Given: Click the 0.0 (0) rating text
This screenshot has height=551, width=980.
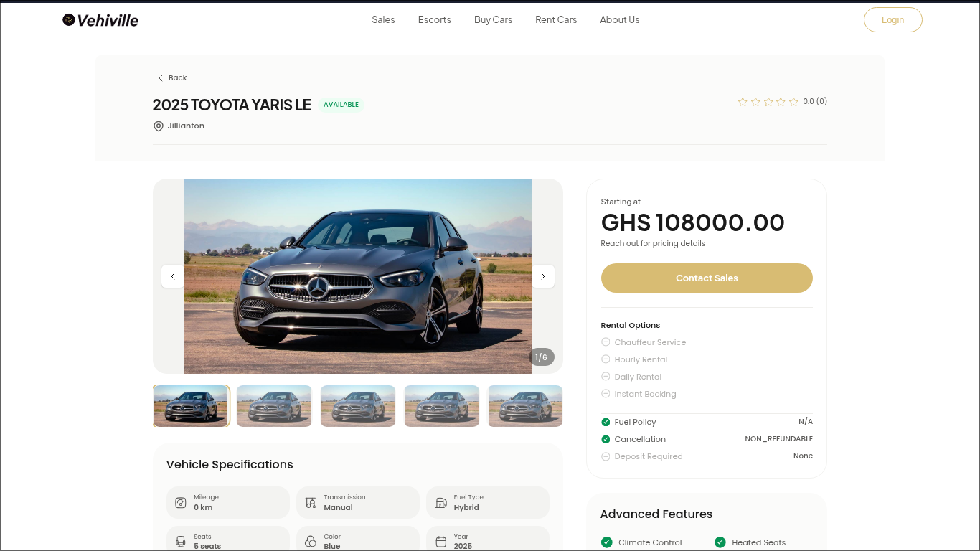Looking at the screenshot, I should click(815, 102).
